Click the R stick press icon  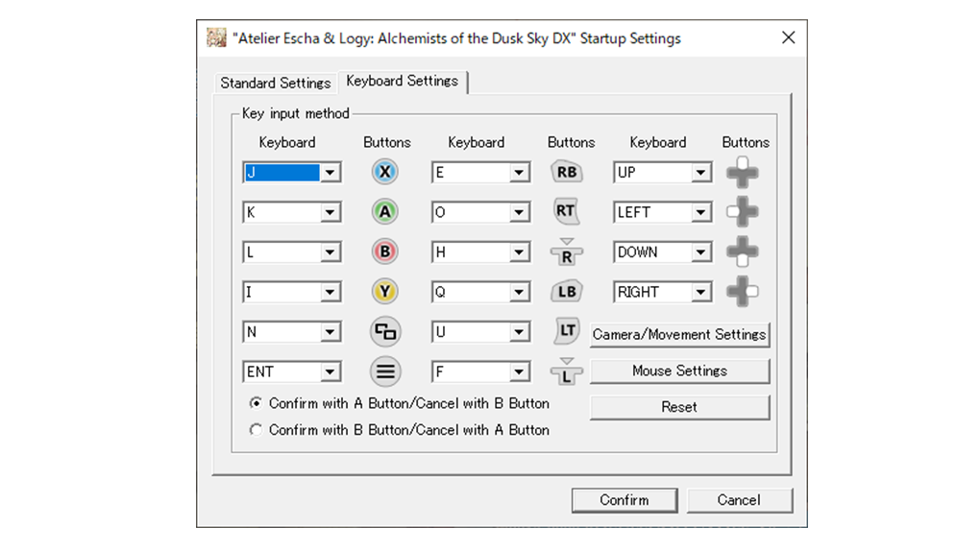tap(567, 252)
